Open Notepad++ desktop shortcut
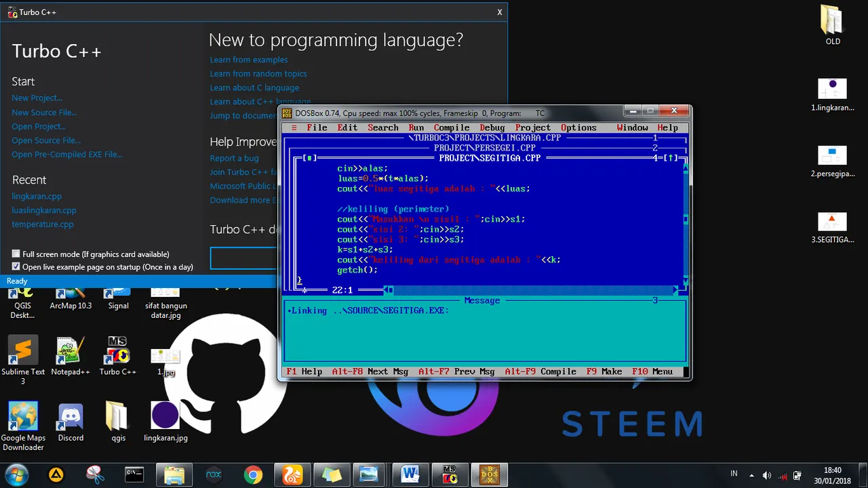Image resolution: width=868 pixels, height=488 pixels. pos(71,357)
